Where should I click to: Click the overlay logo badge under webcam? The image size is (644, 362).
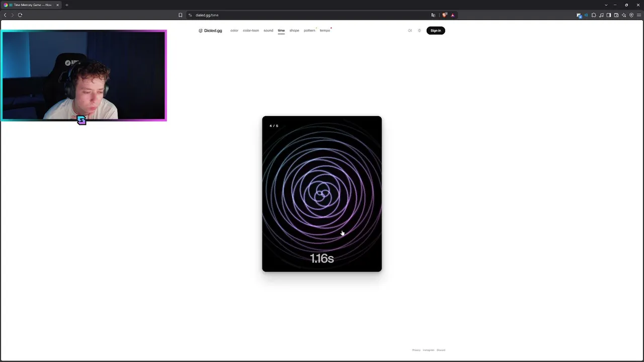point(82,120)
